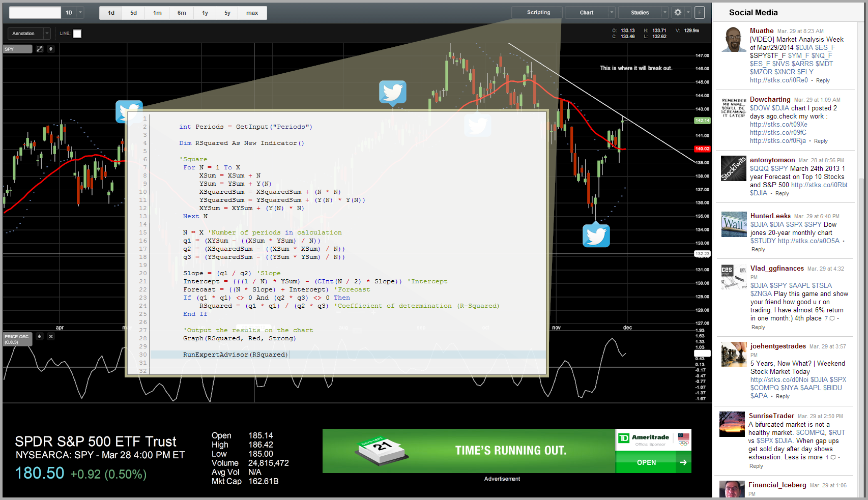868x500 pixels.
Task: Click the expand chart icon next to SPY
Action: 39,49
